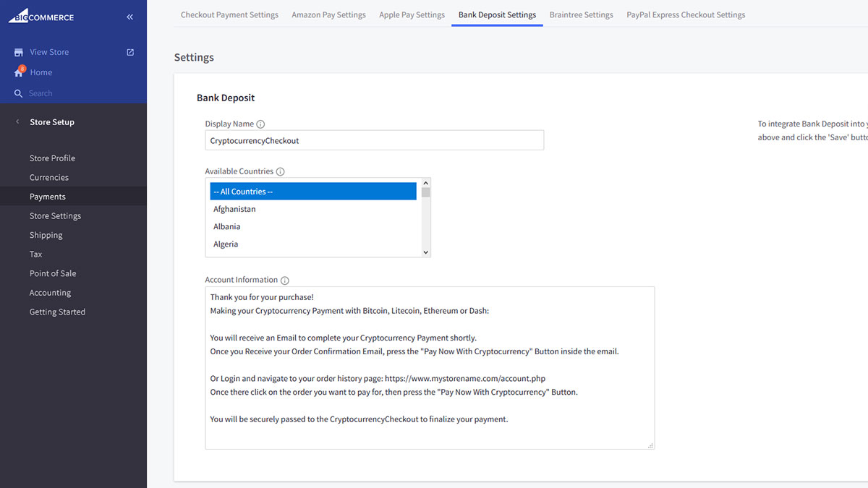Click the 'Thank you for your purchase!' line
Viewport: 868px width, 488px height.
coord(262,297)
